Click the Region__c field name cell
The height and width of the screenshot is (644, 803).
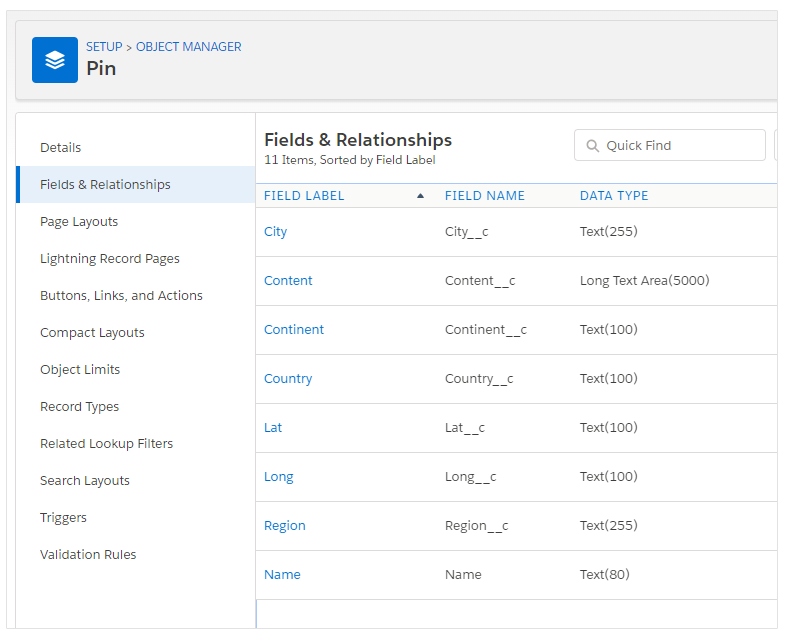click(x=476, y=526)
